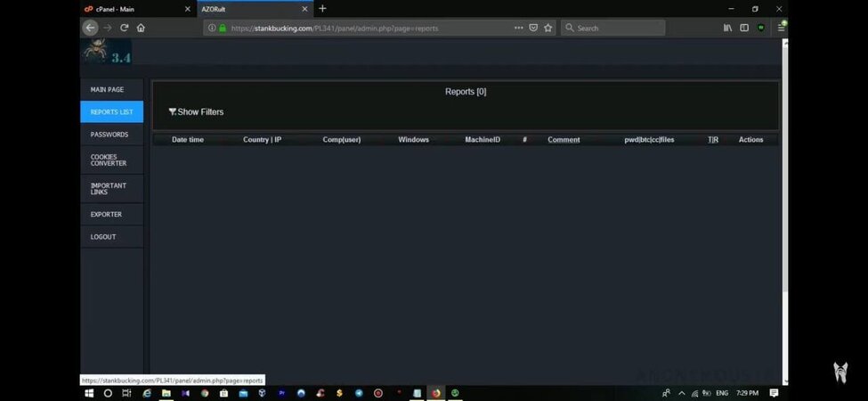Image resolution: width=868 pixels, height=401 pixels.
Task: Click LOGOUT in the sidebar
Action: coord(112,237)
